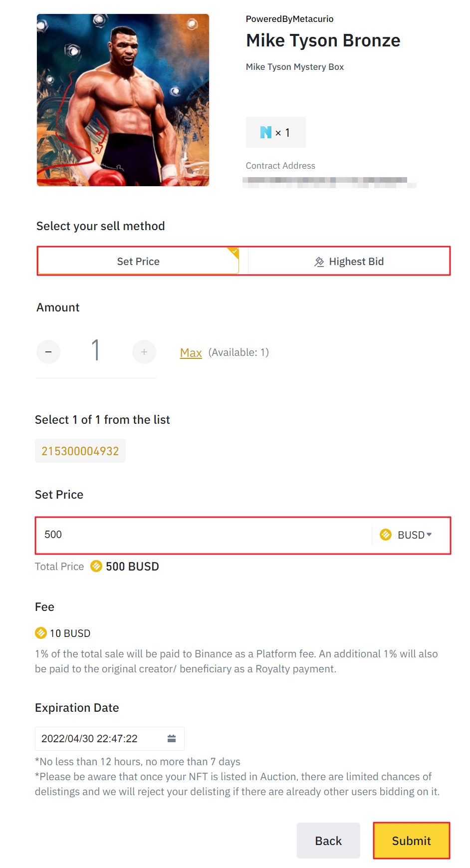Image resolution: width=470 pixels, height=868 pixels.
Task: Click the blue N network icon
Action: click(x=266, y=132)
